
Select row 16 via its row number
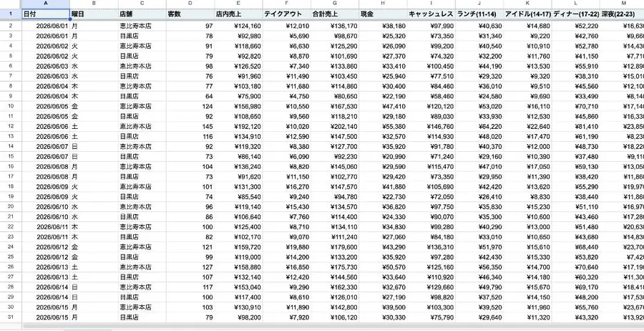[11, 166]
